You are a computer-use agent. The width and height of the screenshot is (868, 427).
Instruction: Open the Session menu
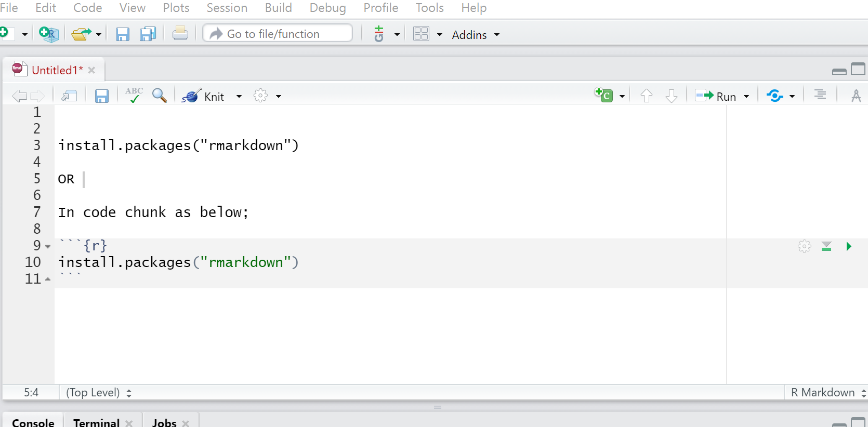[227, 8]
